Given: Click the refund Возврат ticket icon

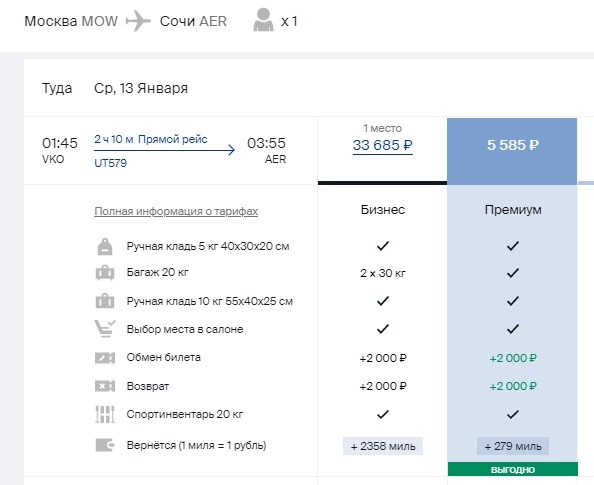Looking at the screenshot, I should point(105,386).
